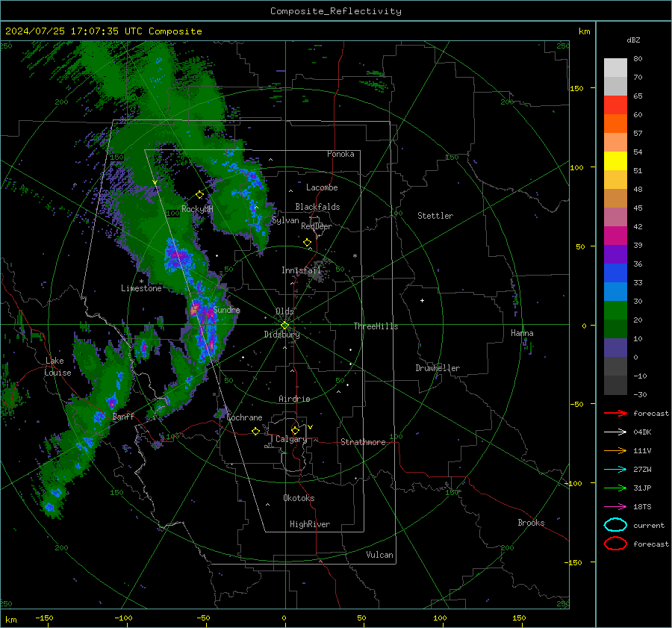The image size is (672, 628).
Task: Click the yellow radar-center diamond at Didsbury
Action: coord(284,326)
